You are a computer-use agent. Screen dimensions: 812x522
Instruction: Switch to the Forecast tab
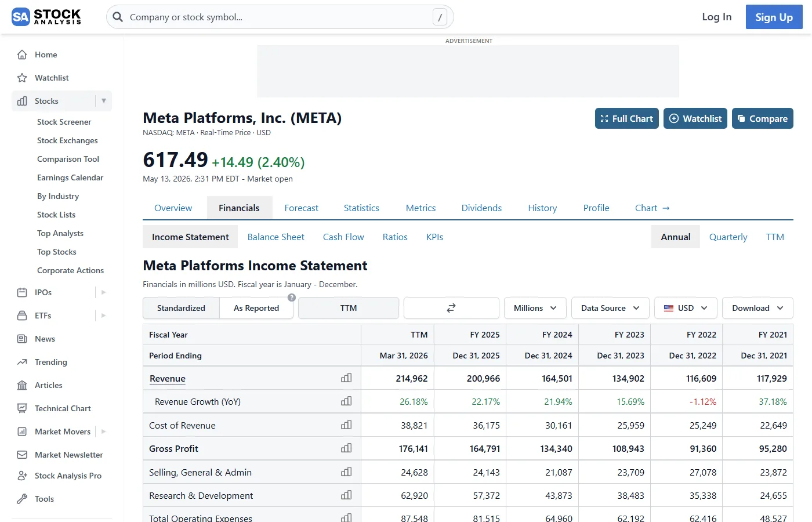pos(302,208)
